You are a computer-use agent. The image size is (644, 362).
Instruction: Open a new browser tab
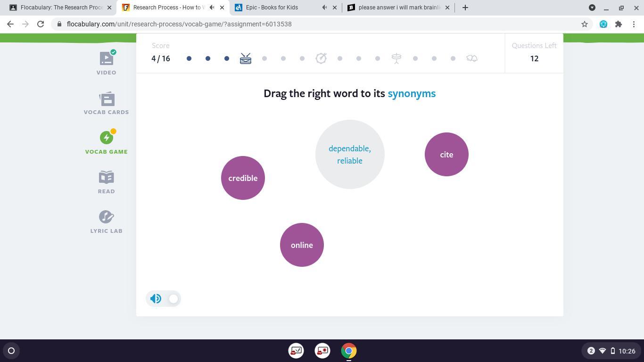[x=465, y=8]
